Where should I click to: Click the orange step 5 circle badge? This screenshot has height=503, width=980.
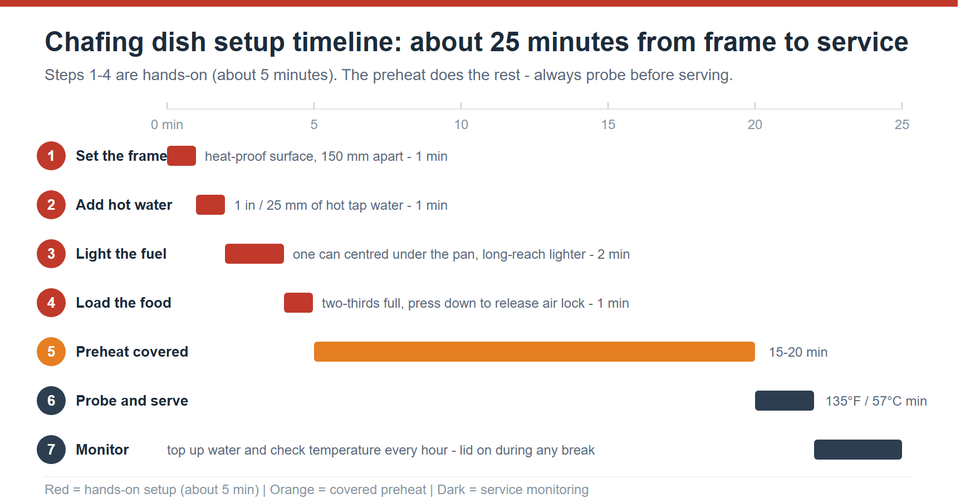[x=51, y=352]
